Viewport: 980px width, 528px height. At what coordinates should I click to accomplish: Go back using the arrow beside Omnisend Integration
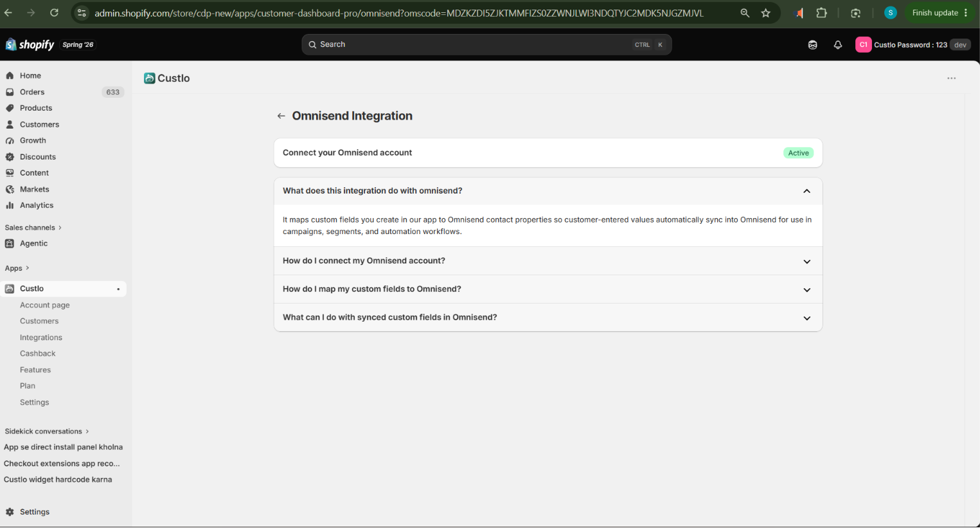tap(281, 116)
